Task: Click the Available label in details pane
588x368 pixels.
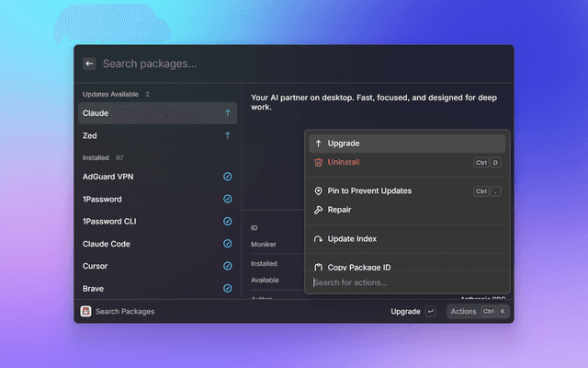Action: pos(265,280)
